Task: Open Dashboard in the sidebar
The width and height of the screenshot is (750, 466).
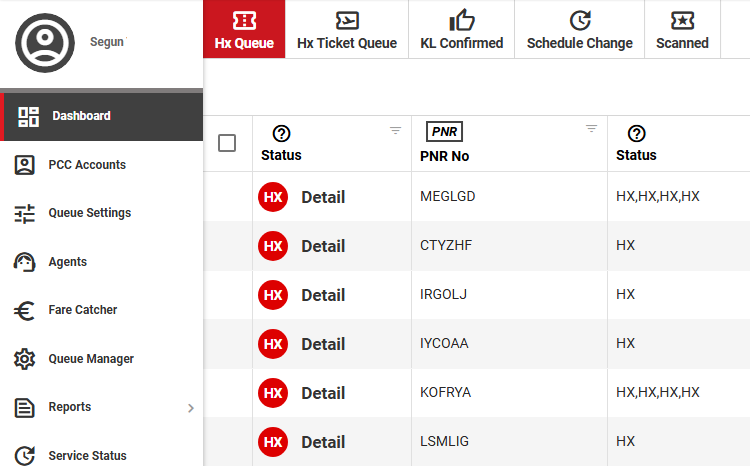Action: point(101,117)
